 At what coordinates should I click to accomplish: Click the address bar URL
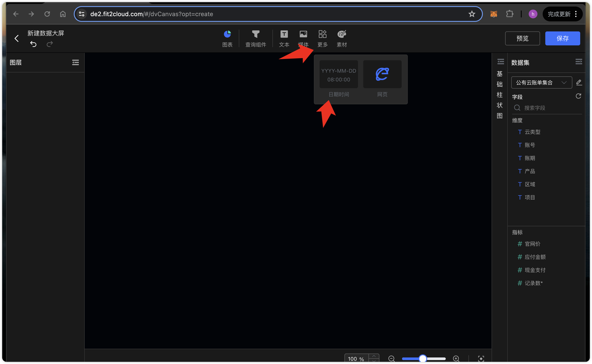click(151, 14)
